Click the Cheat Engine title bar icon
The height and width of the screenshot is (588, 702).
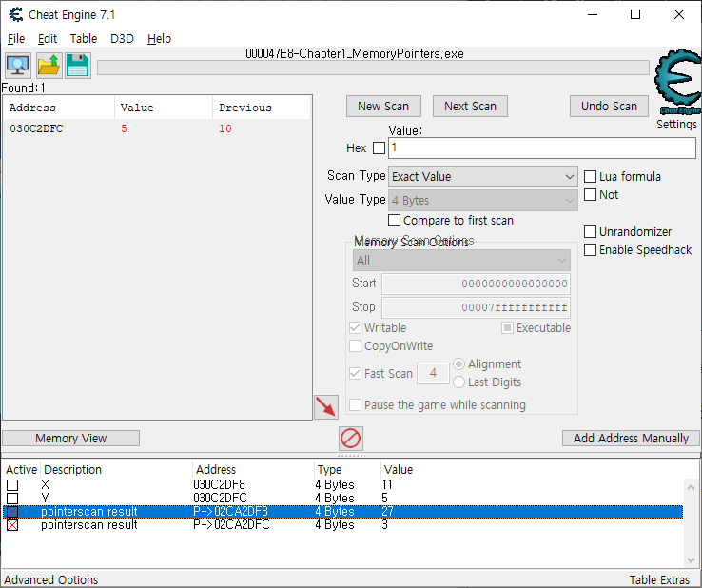click(16, 15)
